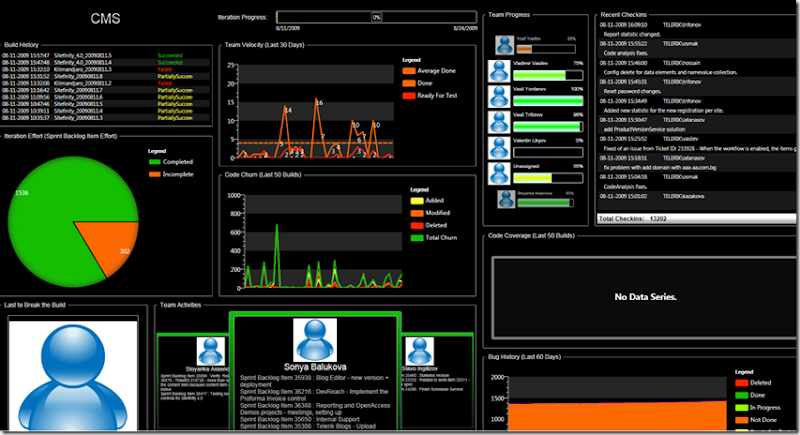Click the green Total Churn legend swatch
Image resolution: width=800 pixels, height=435 pixels.
417,238
